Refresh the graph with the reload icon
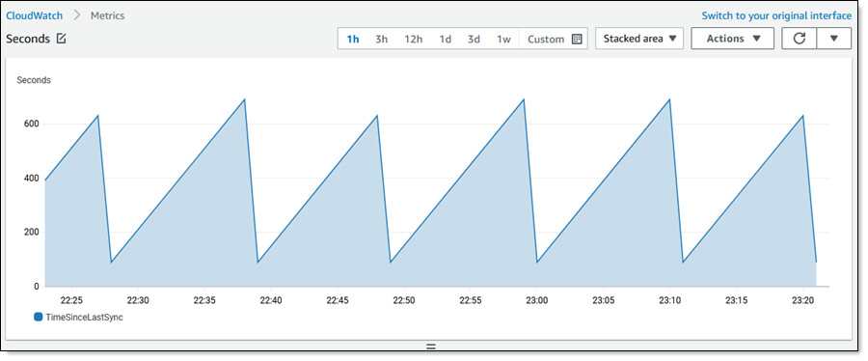 pos(799,39)
